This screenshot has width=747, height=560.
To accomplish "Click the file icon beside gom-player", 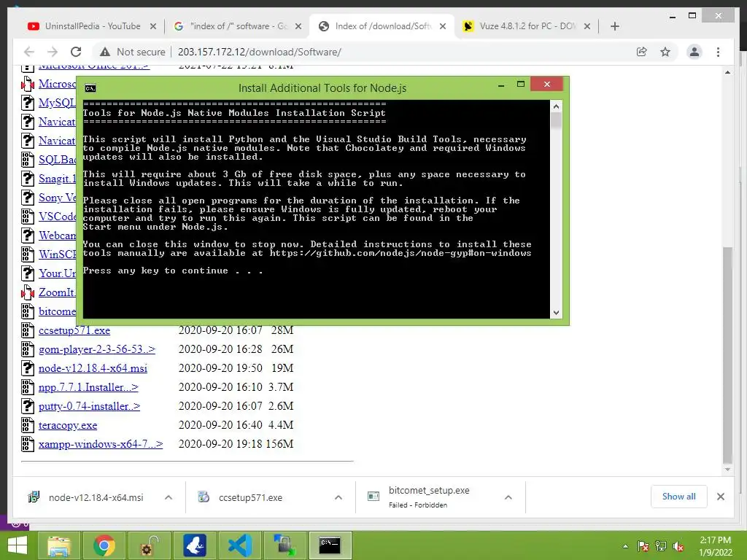I will 28,349.
